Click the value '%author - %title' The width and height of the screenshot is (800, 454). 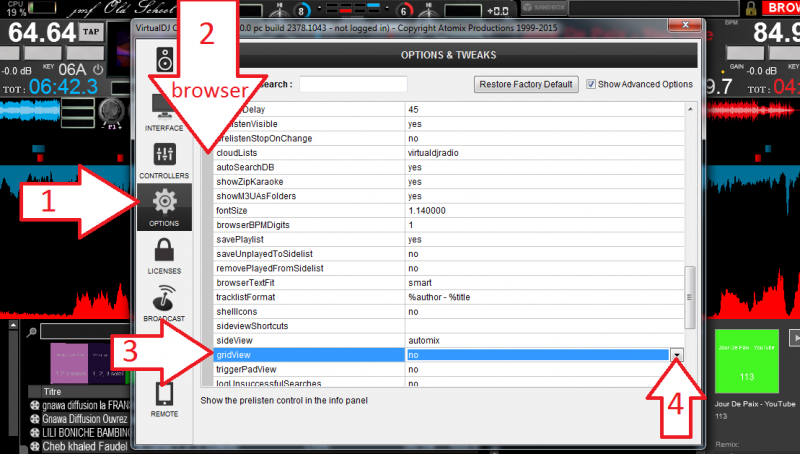439,297
